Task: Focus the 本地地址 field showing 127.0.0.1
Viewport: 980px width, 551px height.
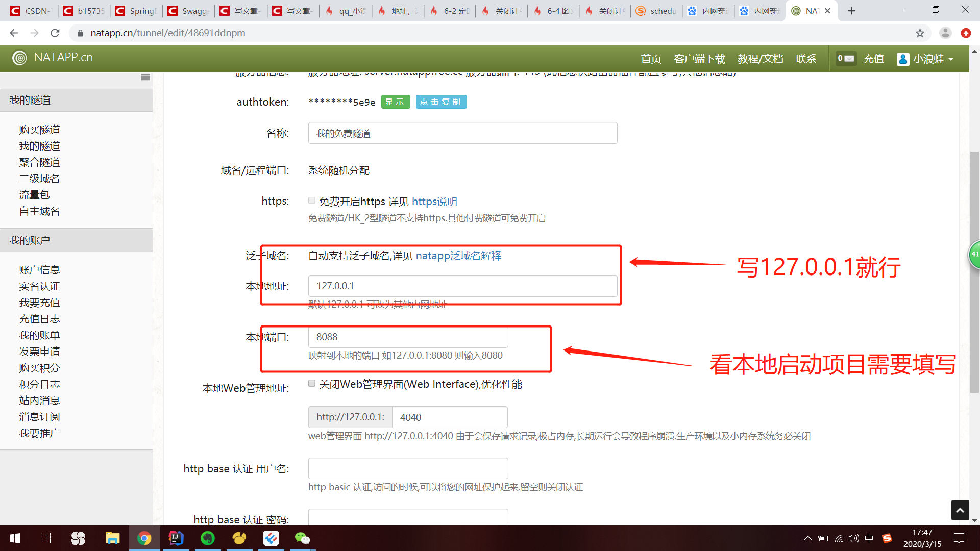Action: click(462, 286)
